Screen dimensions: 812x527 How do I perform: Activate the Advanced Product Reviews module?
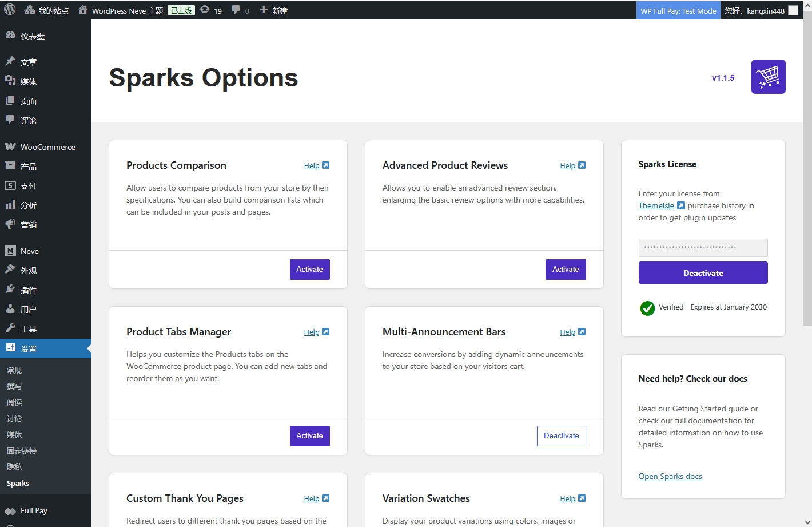[566, 270]
